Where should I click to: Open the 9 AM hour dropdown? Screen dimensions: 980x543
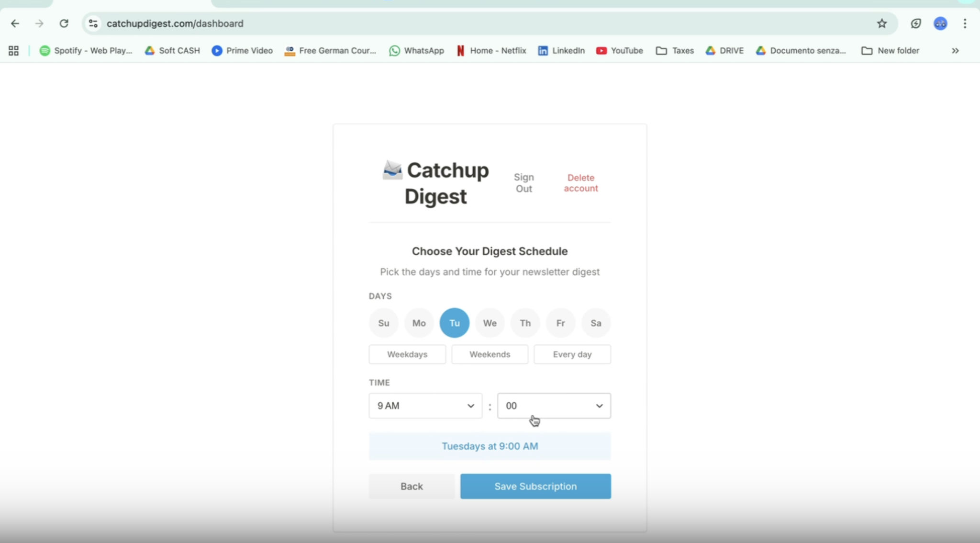pyautogui.click(x=425, y=406)
